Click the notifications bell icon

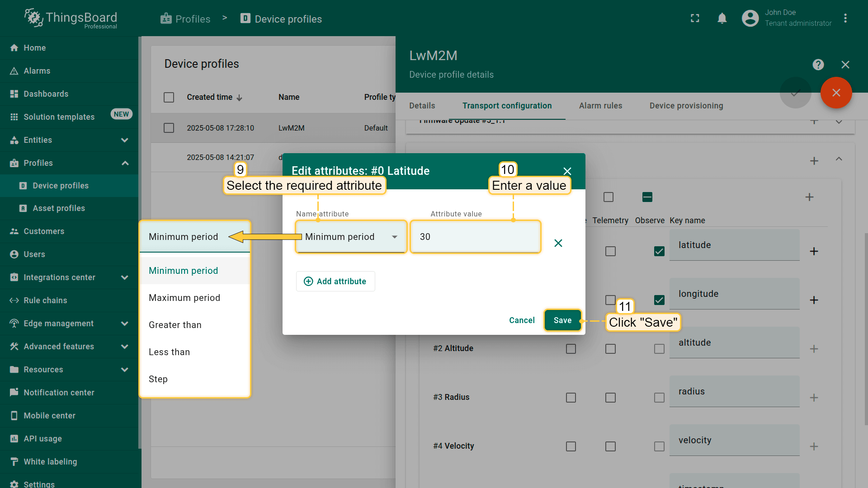(722, 18)
